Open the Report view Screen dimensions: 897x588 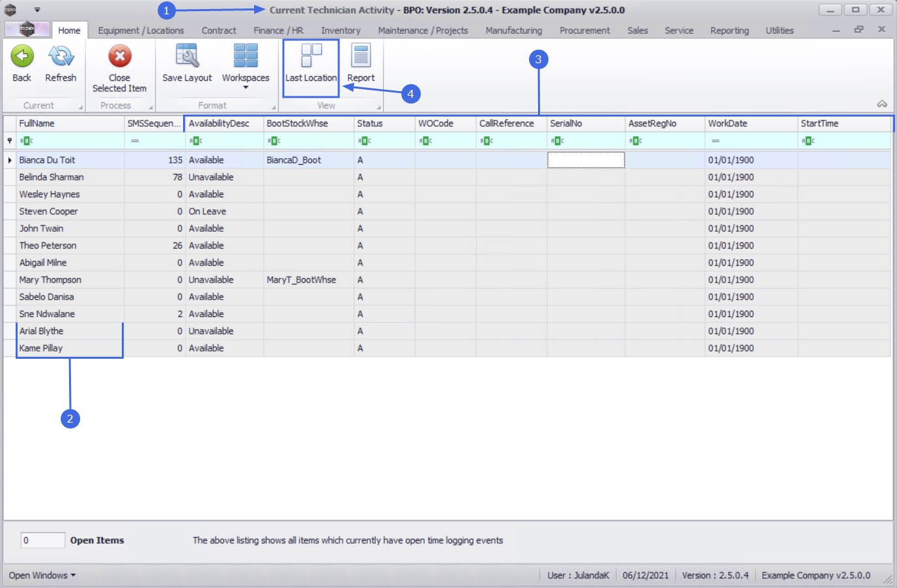click(361, 64)
